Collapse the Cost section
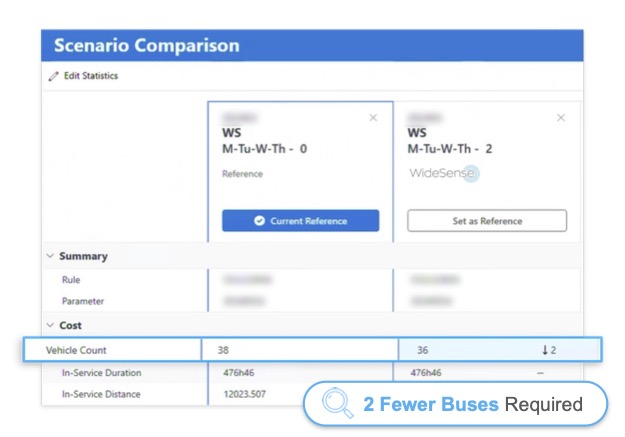The width and height of the screenshot is (625, 437). tap(51, 325)
